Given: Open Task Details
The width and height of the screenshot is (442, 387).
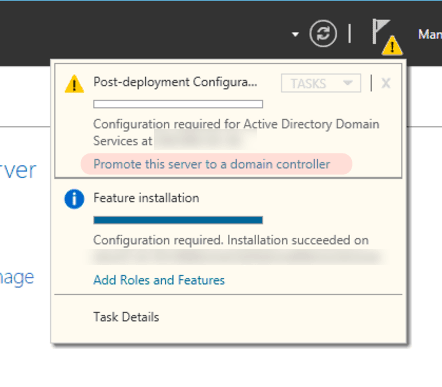Looking at the screenshot, I should (x=126, y=317).
